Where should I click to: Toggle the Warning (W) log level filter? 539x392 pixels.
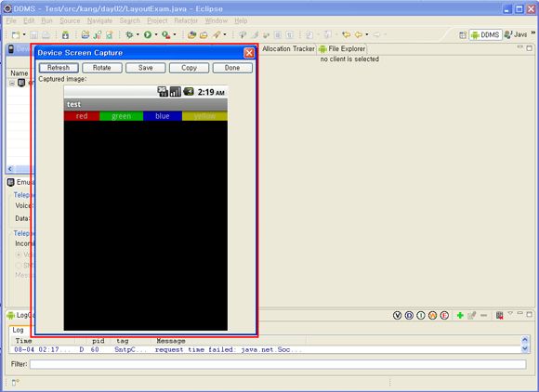432,315
